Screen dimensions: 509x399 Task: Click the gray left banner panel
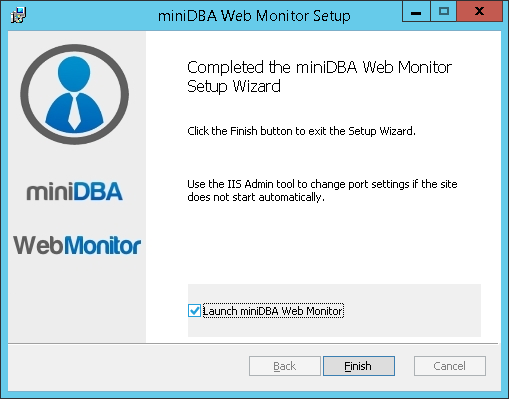point(77,293)
